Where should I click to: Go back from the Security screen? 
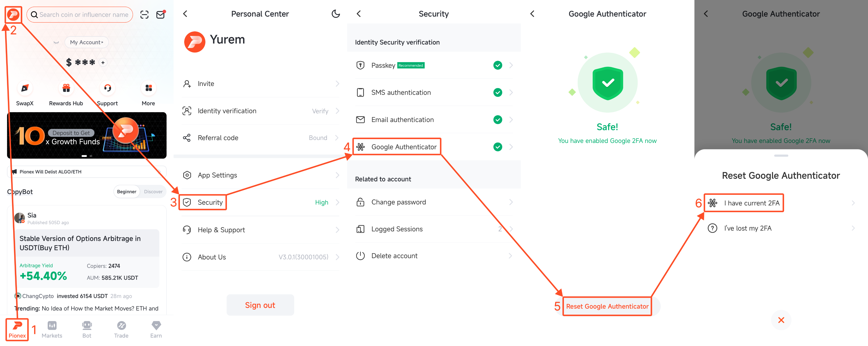(x=359, y=14)
